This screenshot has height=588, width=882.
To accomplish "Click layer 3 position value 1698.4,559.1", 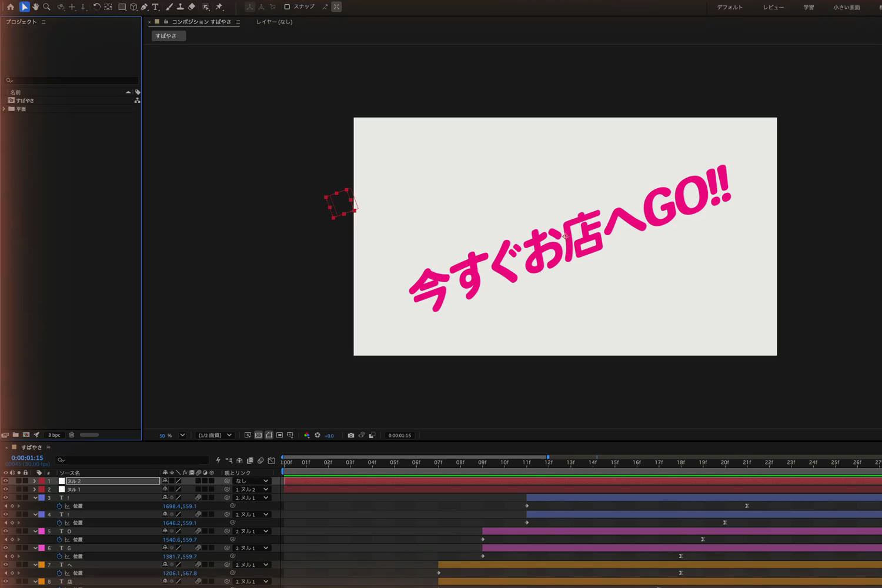I will coord(179,506).
